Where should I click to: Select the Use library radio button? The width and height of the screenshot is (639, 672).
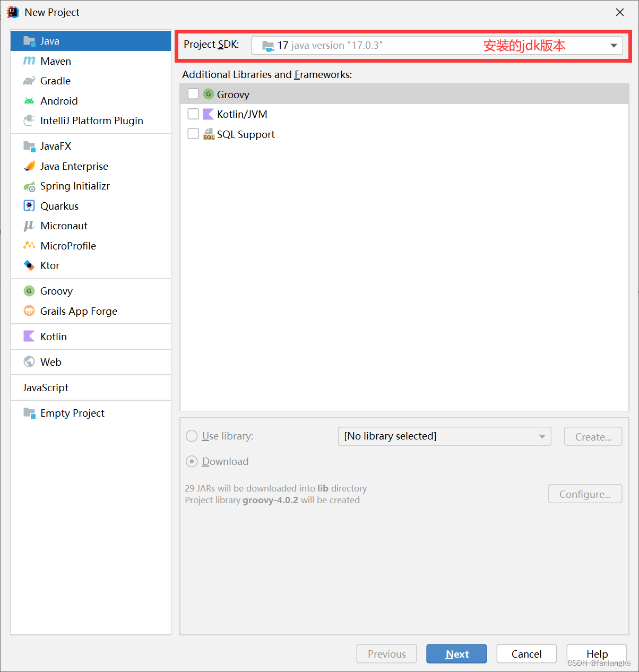pos(192,436)
